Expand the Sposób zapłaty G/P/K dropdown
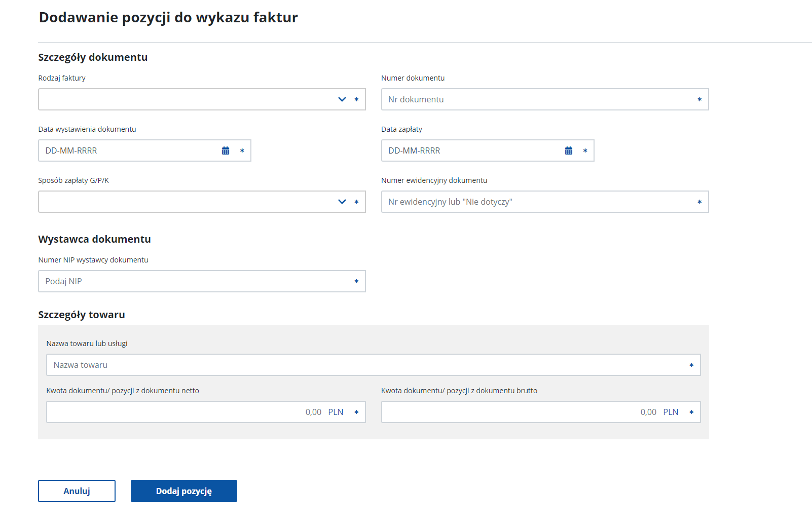812x530 pixels. (188, 202)
